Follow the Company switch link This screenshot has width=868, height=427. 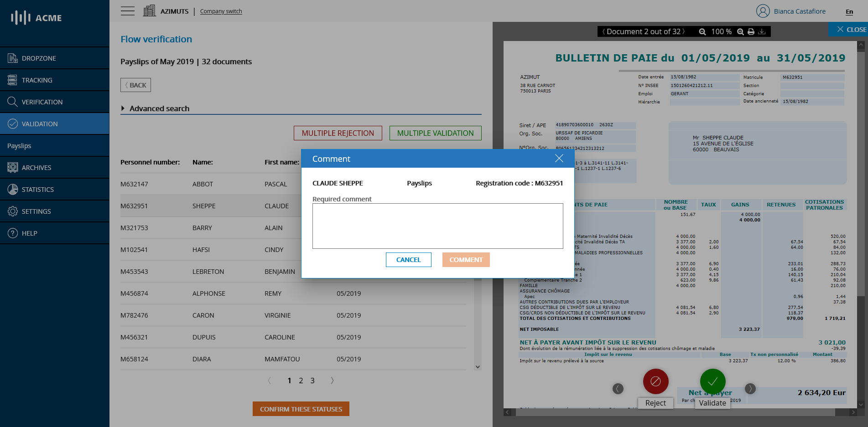pos(221,11)
